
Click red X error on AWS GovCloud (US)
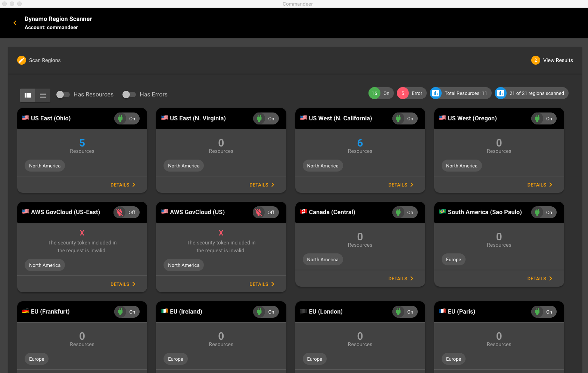point(221,233)
